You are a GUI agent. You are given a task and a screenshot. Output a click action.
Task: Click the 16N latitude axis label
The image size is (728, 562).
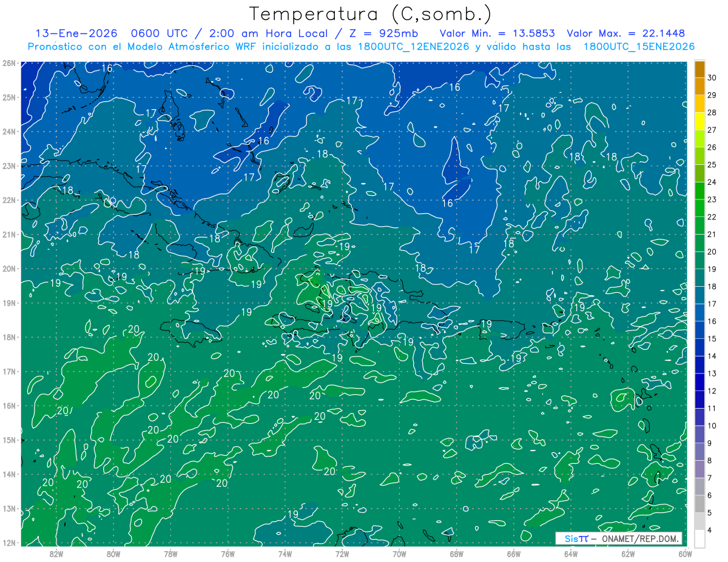[8, 406]
